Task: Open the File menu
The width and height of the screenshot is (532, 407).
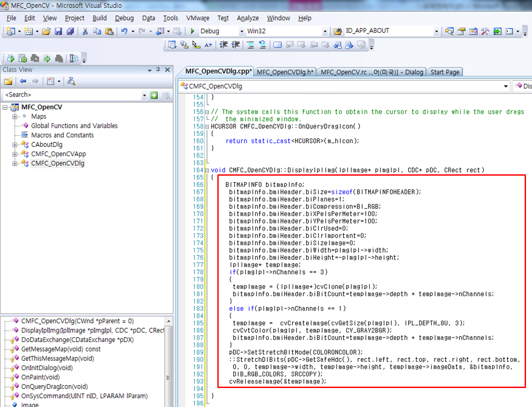Action: point(11,18)
